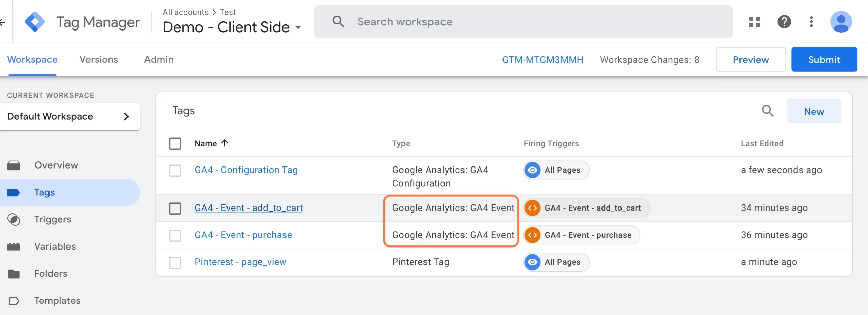Open Workspace Changes: 8
868x315 pixels.
[650, 60]
